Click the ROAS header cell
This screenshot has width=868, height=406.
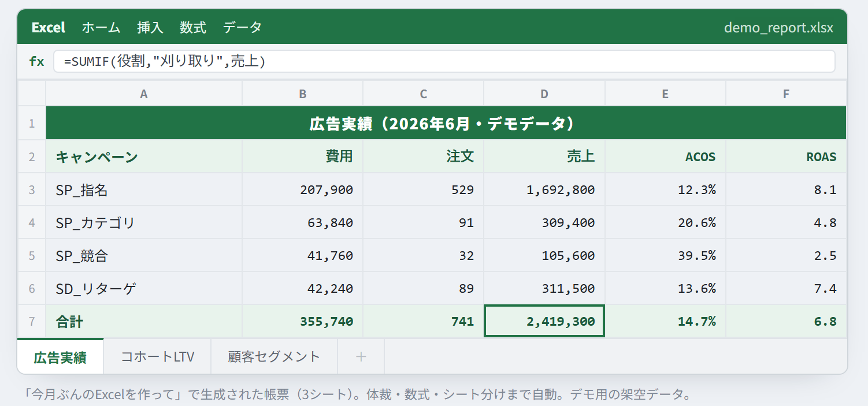pos(786,157)
